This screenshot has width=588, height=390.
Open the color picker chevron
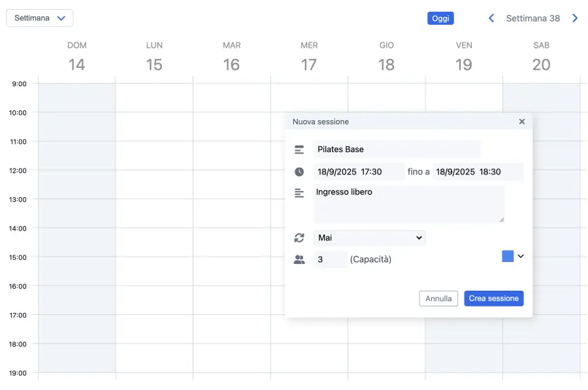[521, 256]
